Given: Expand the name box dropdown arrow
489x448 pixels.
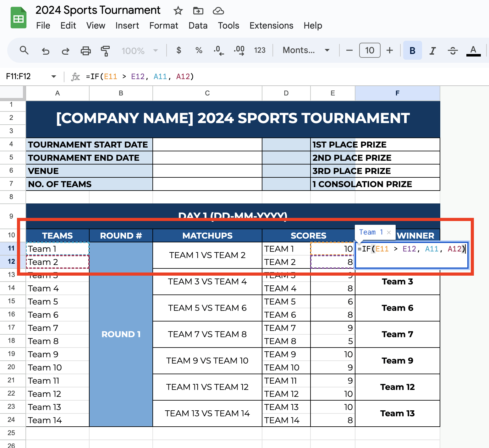Looking at the screenshot, I should tap(54, 77).
